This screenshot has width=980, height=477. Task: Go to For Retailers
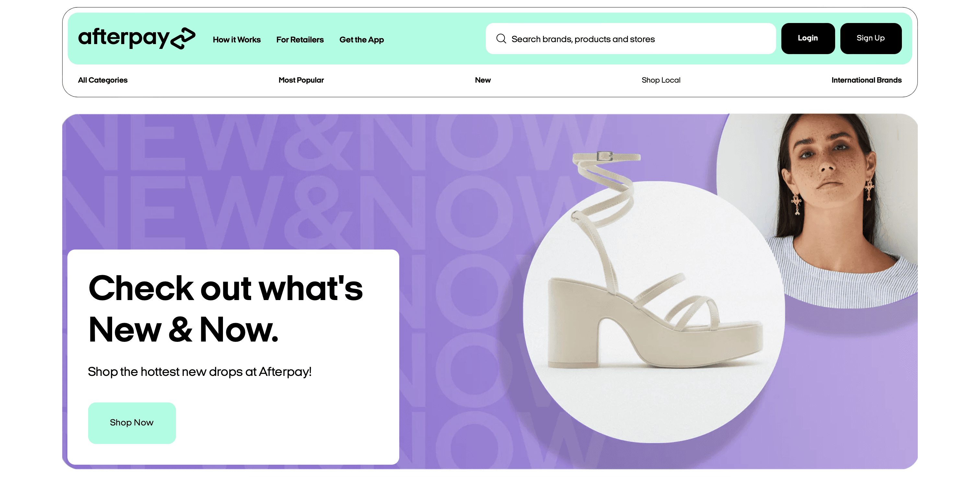pyautogui.click(x=300, y=40)
